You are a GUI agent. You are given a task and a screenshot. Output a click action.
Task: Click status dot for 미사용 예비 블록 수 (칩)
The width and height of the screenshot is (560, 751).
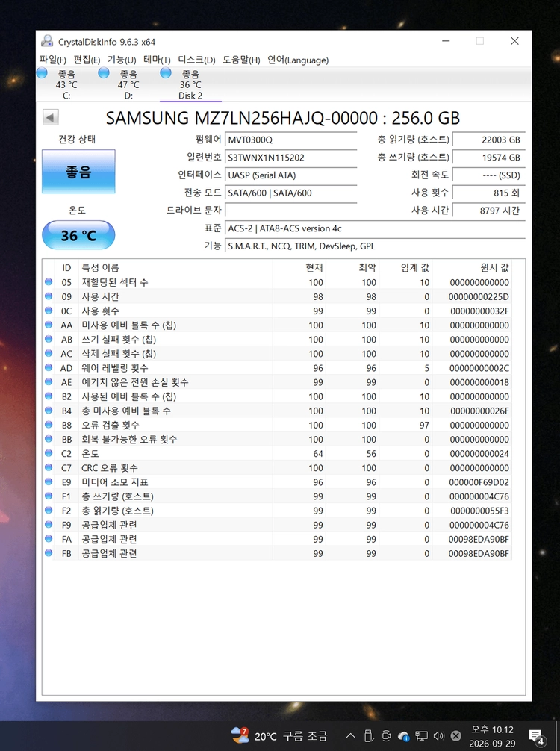point(49,325)
